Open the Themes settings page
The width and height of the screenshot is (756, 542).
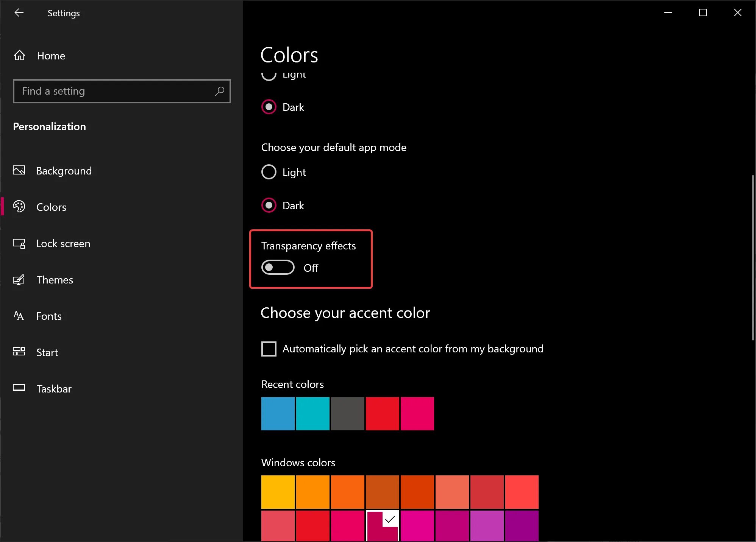coord(55,280)
